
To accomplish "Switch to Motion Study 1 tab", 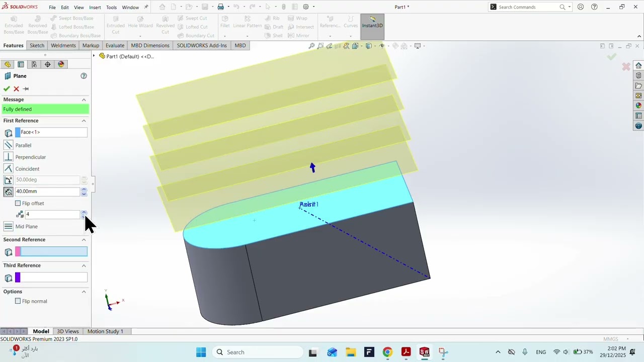I will point(105,331).
